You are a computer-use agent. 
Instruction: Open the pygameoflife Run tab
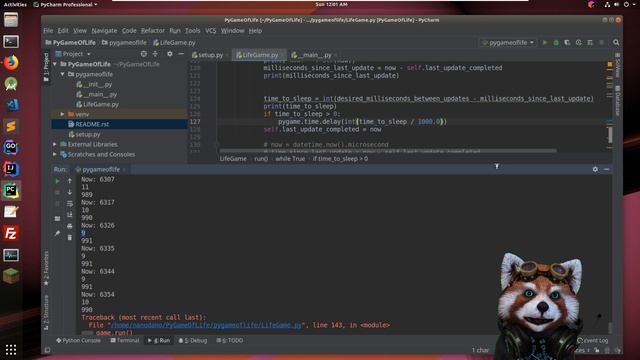click(101, 169)
